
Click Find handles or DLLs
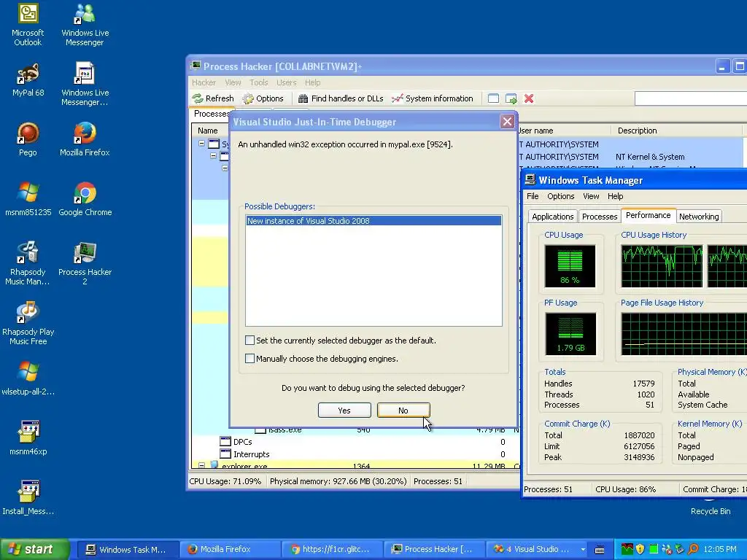[341, 98]
